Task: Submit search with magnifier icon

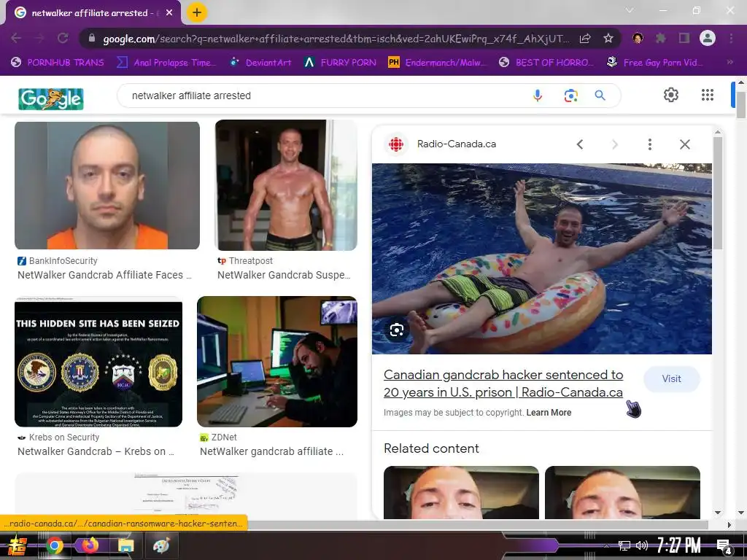Action: 600,96
